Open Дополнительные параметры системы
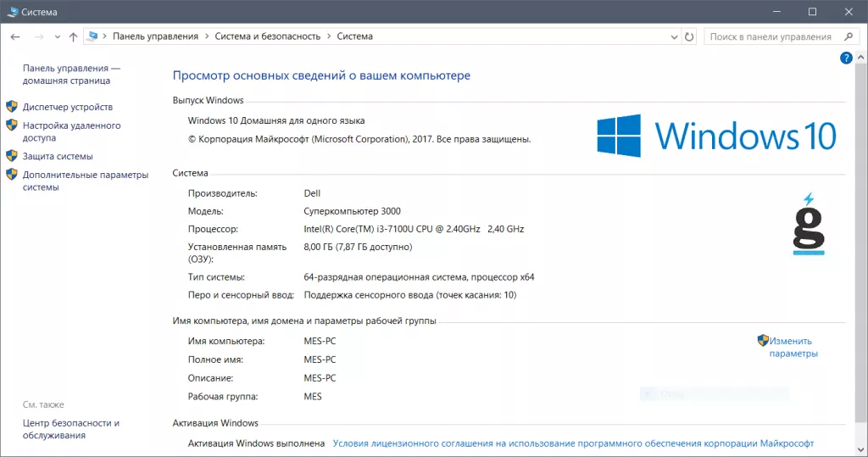Screen dimensions: 868x457 (86, 181)
